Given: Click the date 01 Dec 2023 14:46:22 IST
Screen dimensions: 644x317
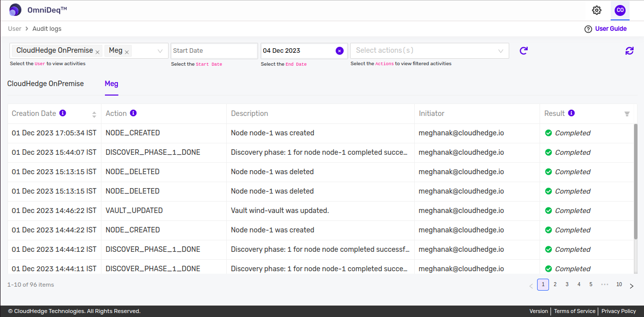Looking at the screenshot, I should click(54, 211).
